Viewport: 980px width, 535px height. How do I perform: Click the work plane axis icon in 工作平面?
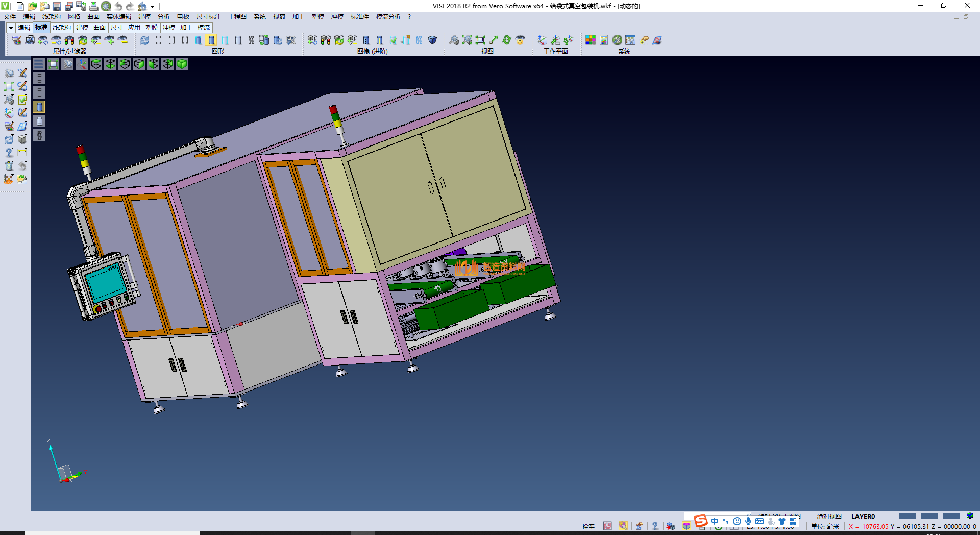542,40
